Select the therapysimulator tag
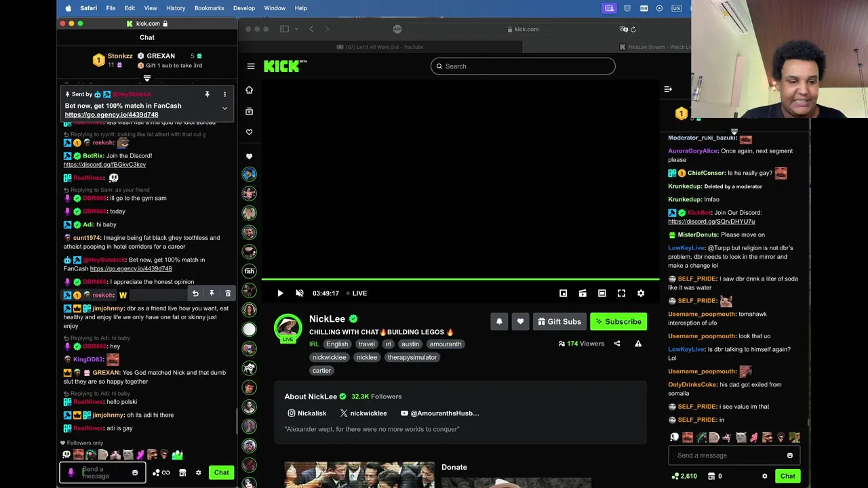Viewport: 868px width, 488px height. [412, 357]
